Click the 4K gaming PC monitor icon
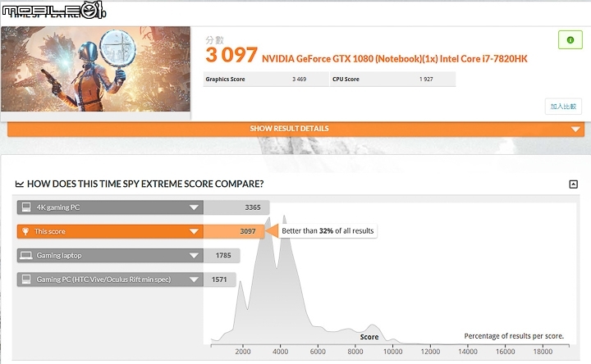 pos(26,207)
